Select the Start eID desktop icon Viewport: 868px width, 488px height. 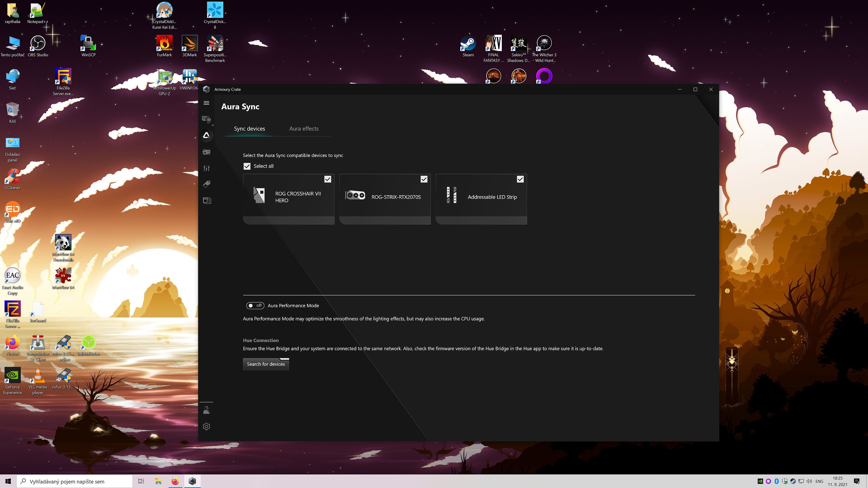pos(12,212)
